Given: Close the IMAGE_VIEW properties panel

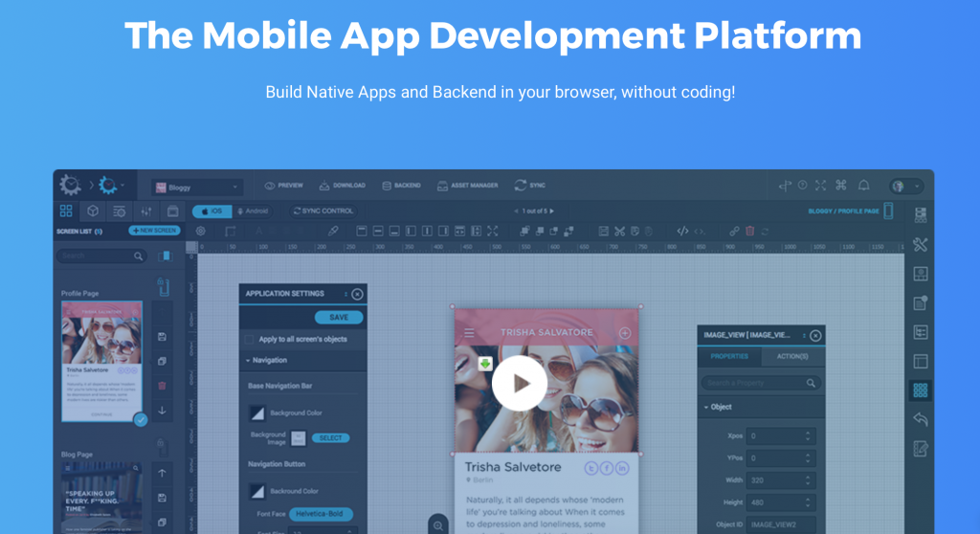Looking at the screenshot, I should tap(815, 336).
